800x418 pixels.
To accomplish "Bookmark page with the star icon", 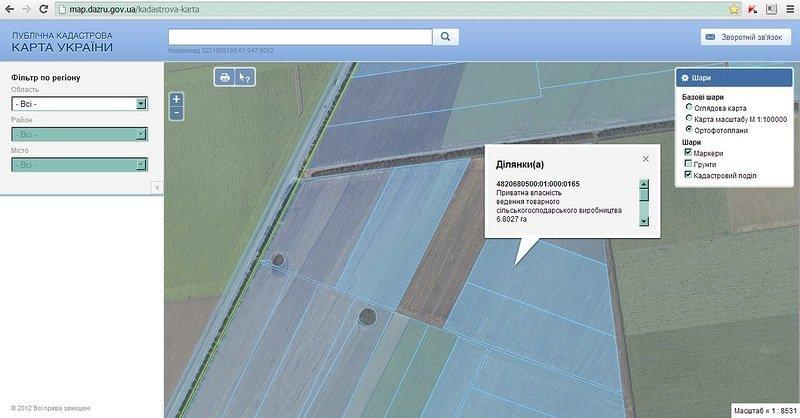I will click(x=734, y=9).
